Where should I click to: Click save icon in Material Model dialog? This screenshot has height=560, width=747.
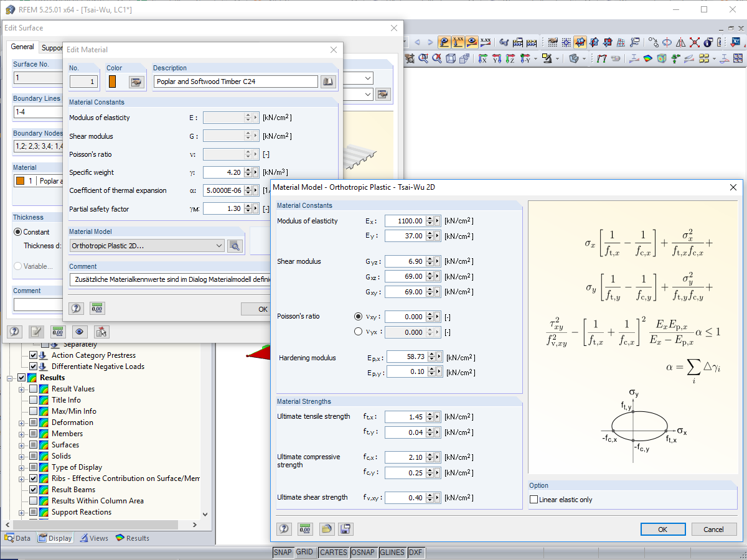[345, 529]
